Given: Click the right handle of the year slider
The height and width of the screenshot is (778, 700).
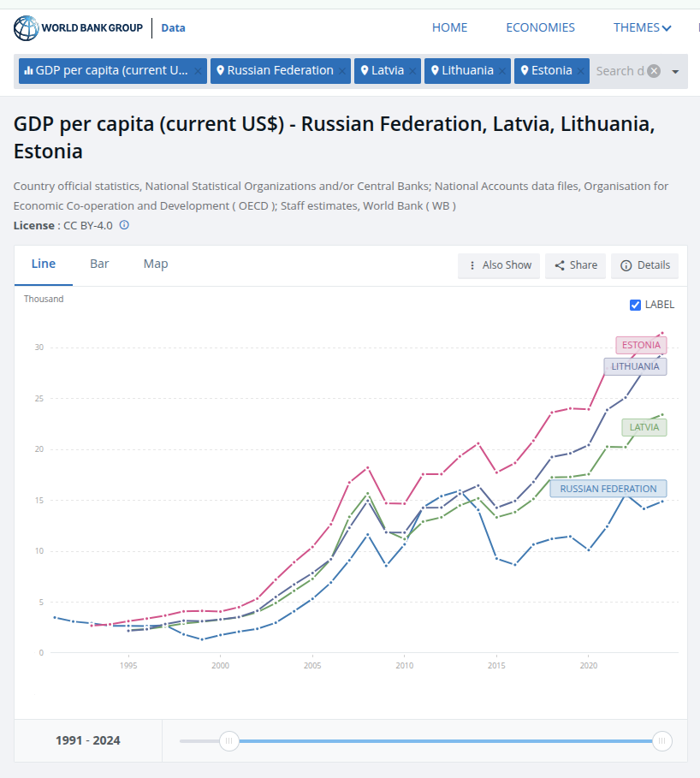Looking at the screenshot, I should [x=662, y=740].
